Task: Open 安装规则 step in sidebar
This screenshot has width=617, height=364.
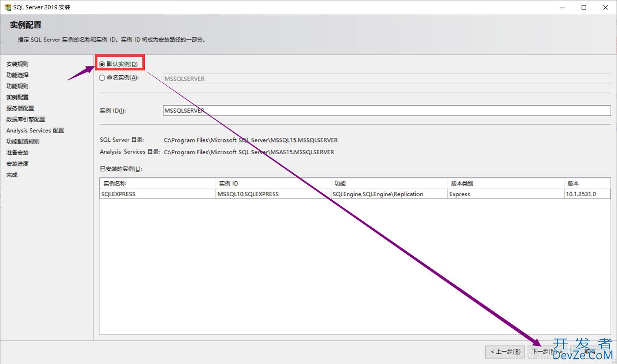Action: [x=17, y=64]
